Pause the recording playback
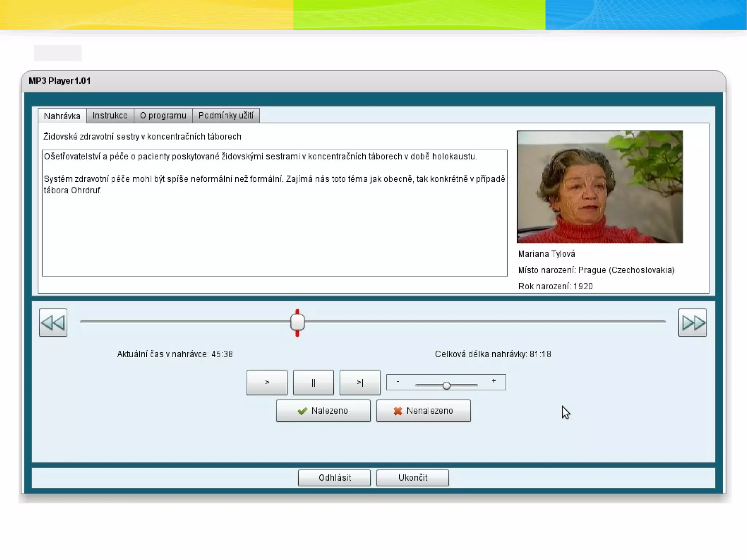This screenshot has height=560, width=747. pyautogui.click(x=313, y=382)
